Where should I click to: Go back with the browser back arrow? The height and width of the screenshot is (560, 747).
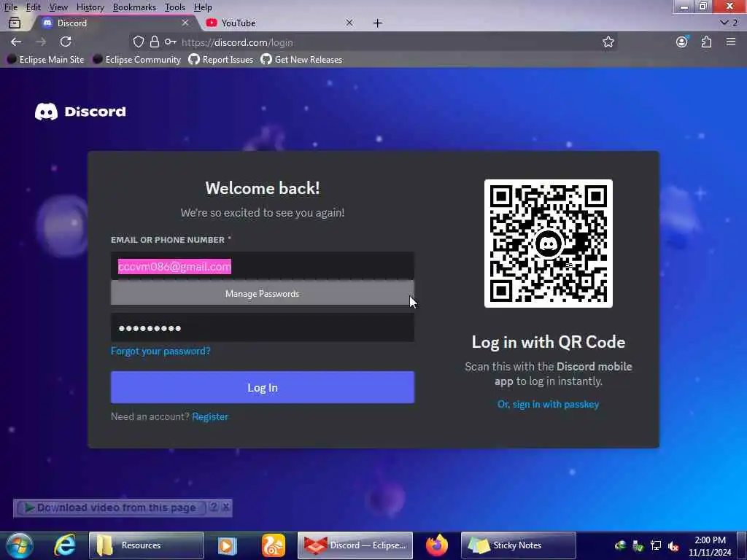[16, 42]
